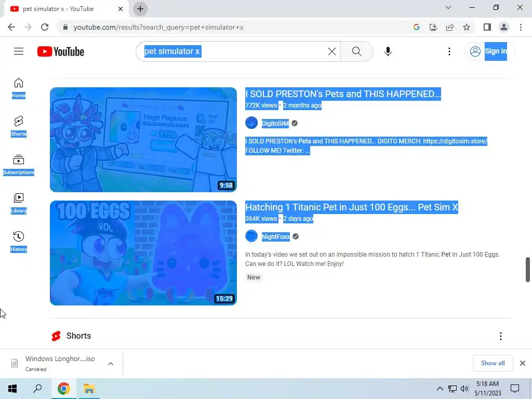Click Show all downloads

[x=493, y=363]
